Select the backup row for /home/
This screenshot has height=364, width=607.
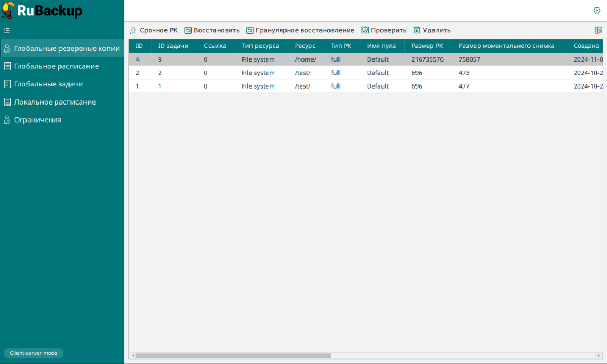(x=305, y=59)
